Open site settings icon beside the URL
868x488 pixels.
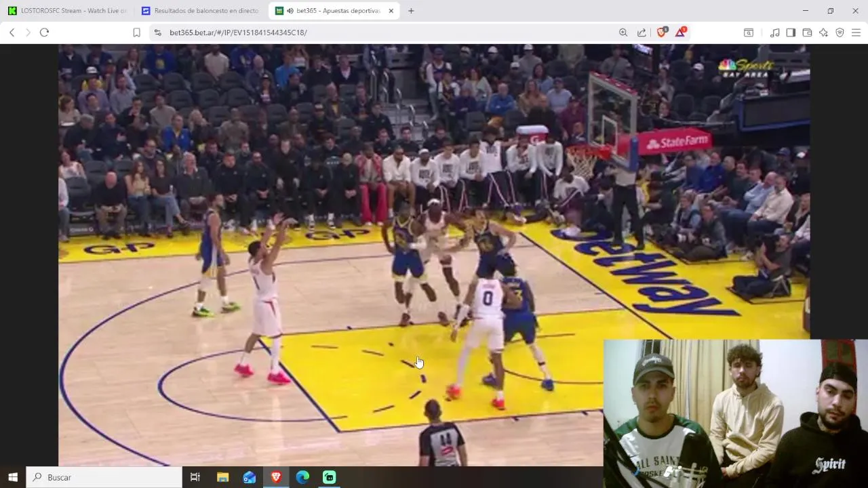(x=157, y=33)
